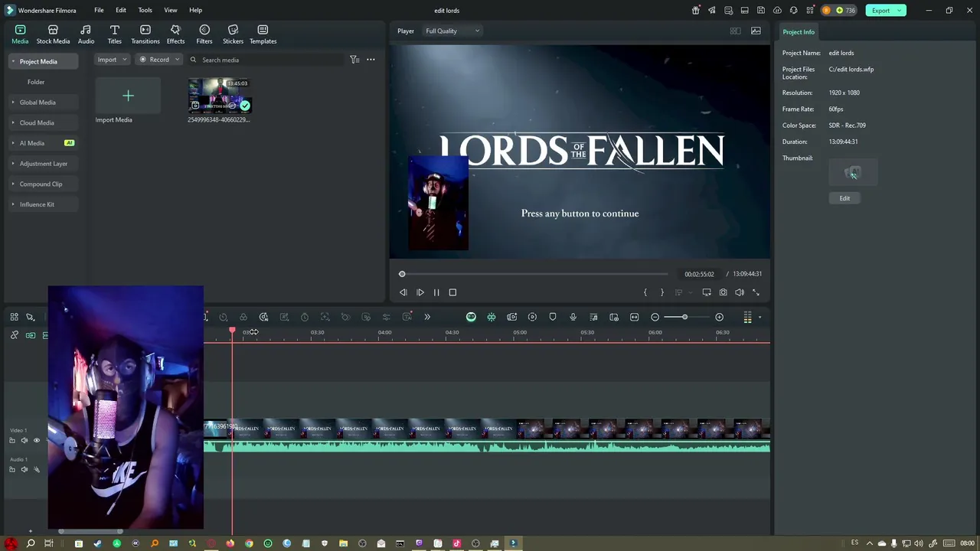Set mark in point in player
The image size is (980, 551).
point(645,292)
